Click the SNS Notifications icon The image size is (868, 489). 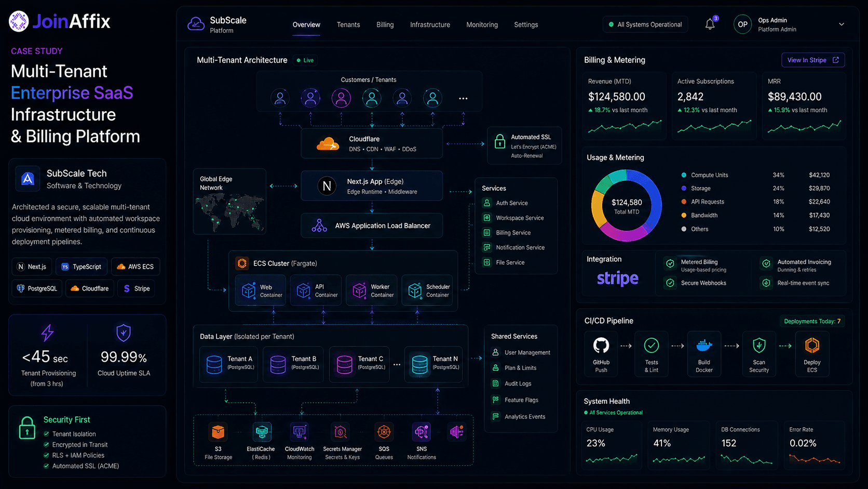pos(422,432)
